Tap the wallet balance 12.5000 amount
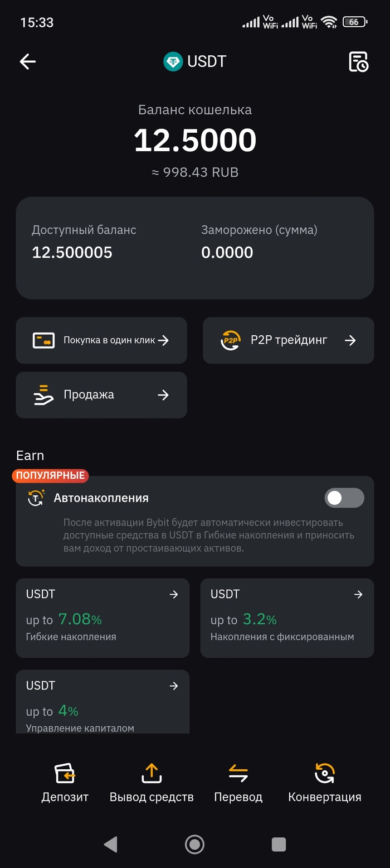 (195, 141)
